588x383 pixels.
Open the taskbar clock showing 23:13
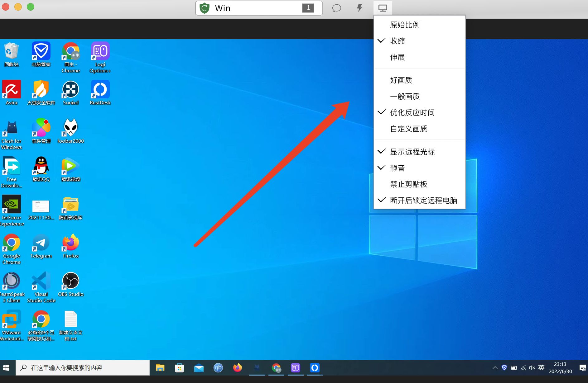click(560, 368)
